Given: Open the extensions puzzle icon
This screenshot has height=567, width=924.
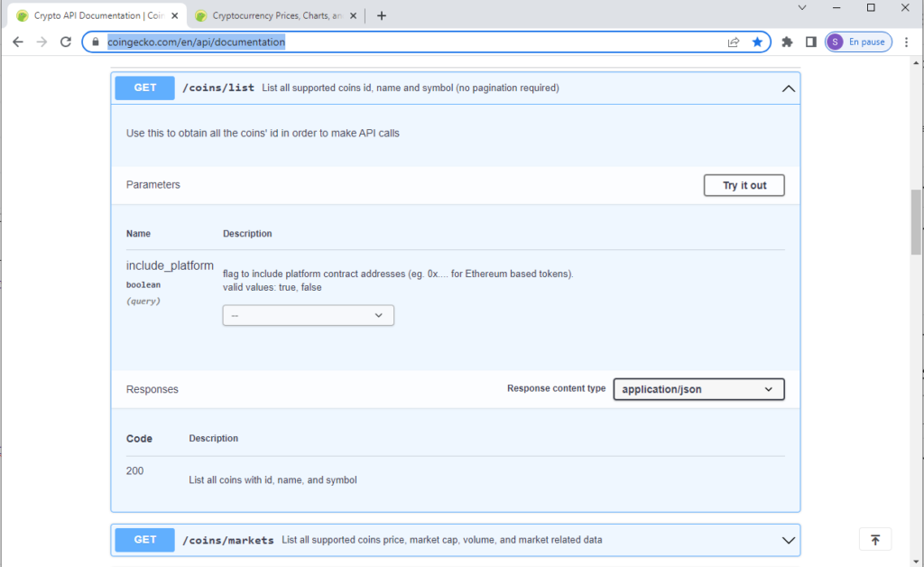Looking at the screenshot, I should [787, 42].
